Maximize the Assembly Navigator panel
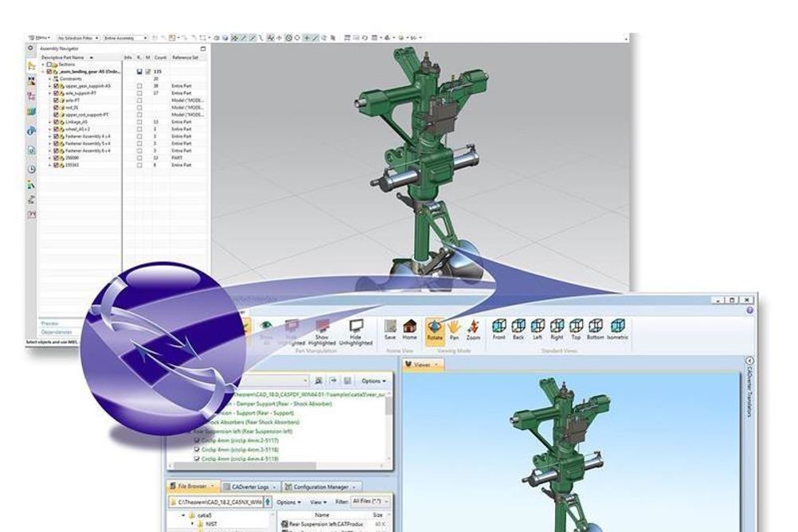Image resolution: width=798 pixels, height=532 pixels. point(203,49)
